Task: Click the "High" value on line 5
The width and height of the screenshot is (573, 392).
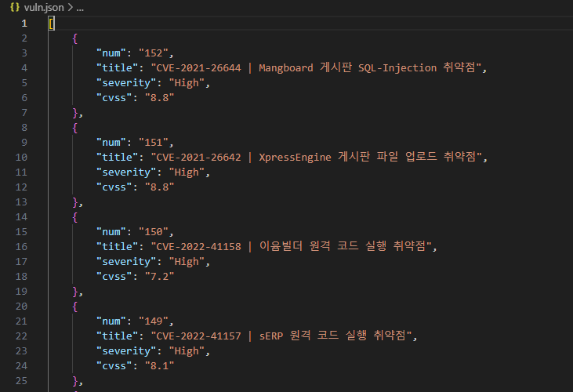Action: point(187,83)
